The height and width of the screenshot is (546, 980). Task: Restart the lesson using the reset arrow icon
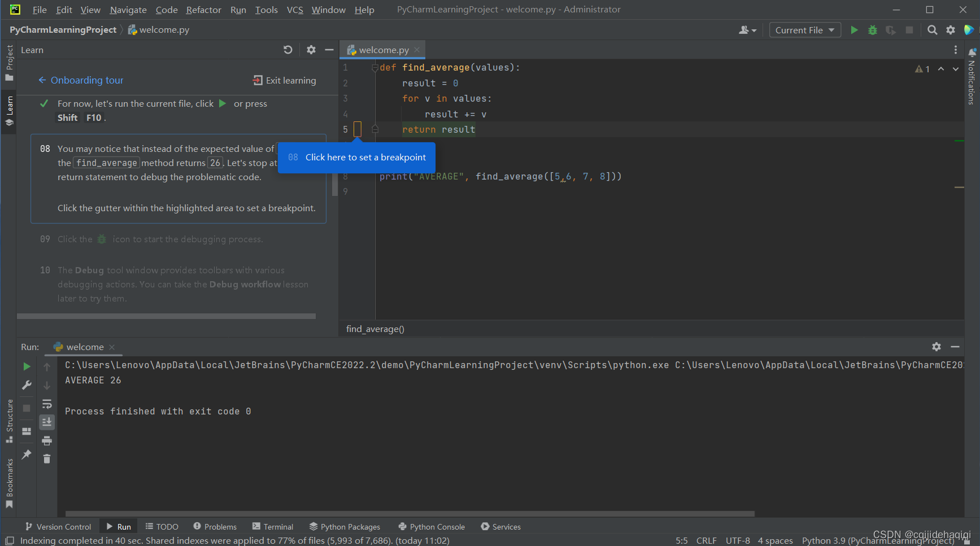[x=288, y=50]
